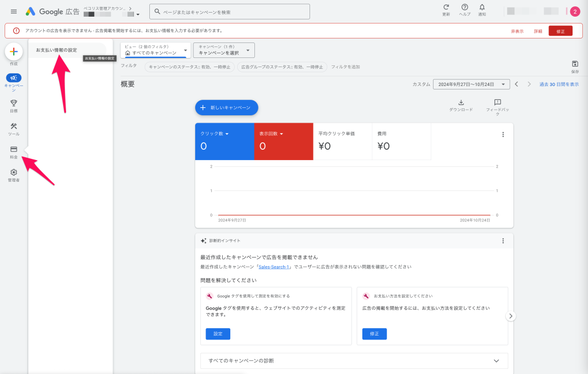Viewport: 588px width, 374px height.
Task: Go to previous date range arrow
Action: (517, 84)
